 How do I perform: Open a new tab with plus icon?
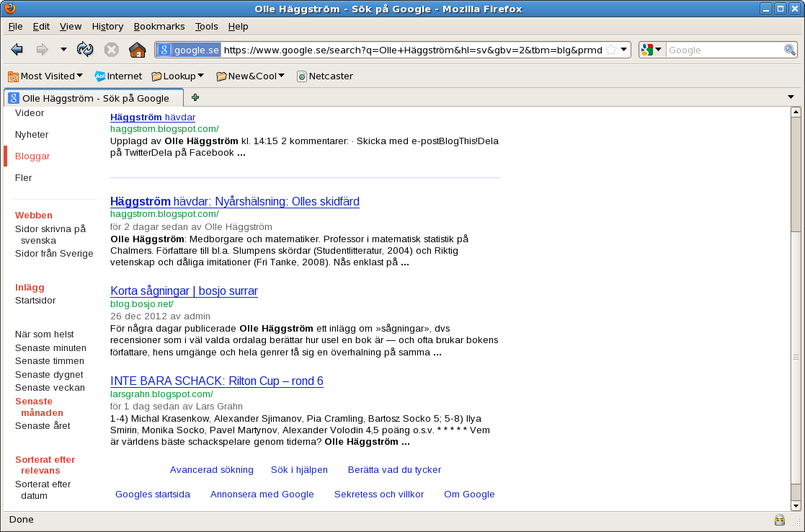tap(195, 97)
